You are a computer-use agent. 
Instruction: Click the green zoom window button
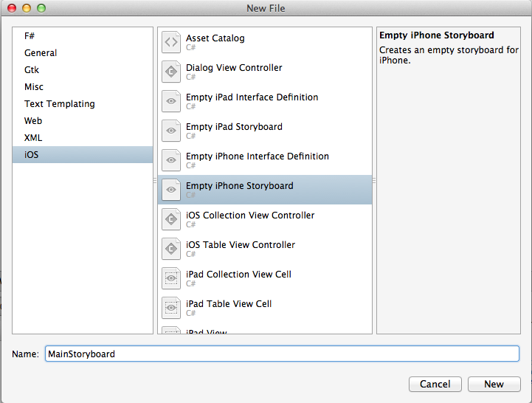[41, 8]
